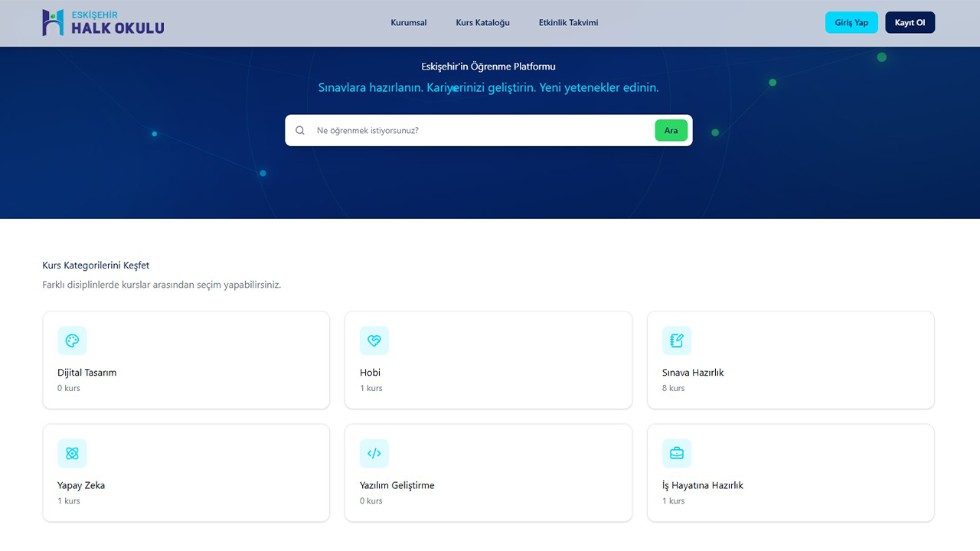Open the Kurumsal menu item

[409, 23]
